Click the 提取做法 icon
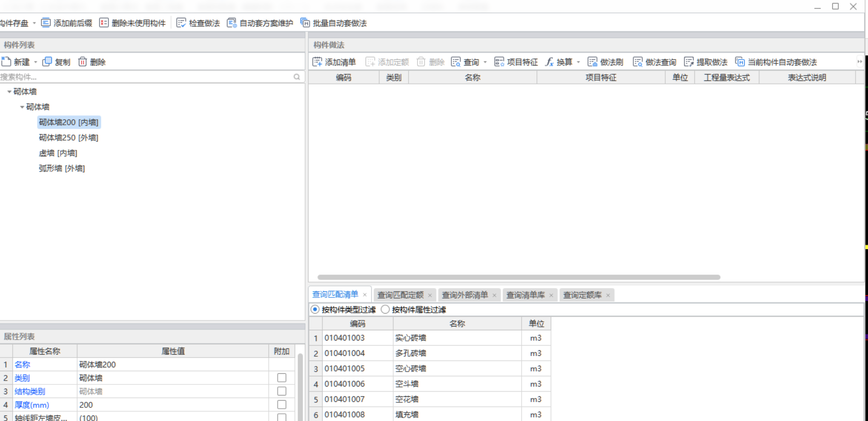This screenshot has height=421, width=868. [689, 62]
